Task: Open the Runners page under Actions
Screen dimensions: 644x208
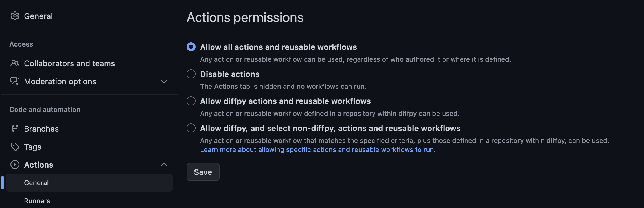Action: (37, 201)
